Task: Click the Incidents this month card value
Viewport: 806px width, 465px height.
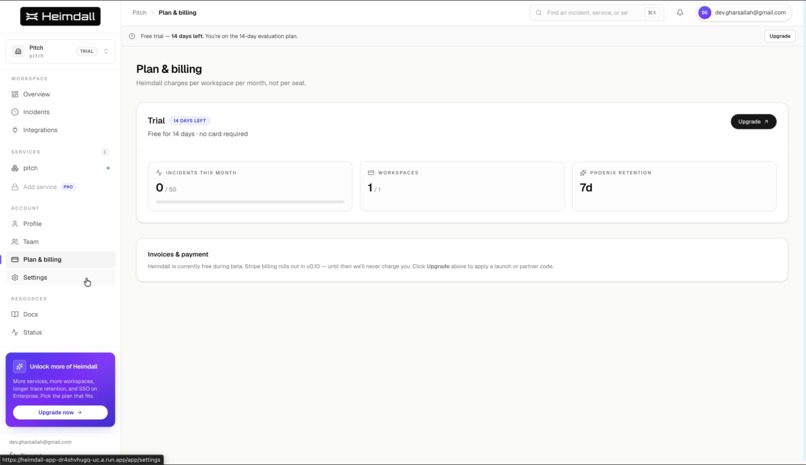Action: click(166, 188)
